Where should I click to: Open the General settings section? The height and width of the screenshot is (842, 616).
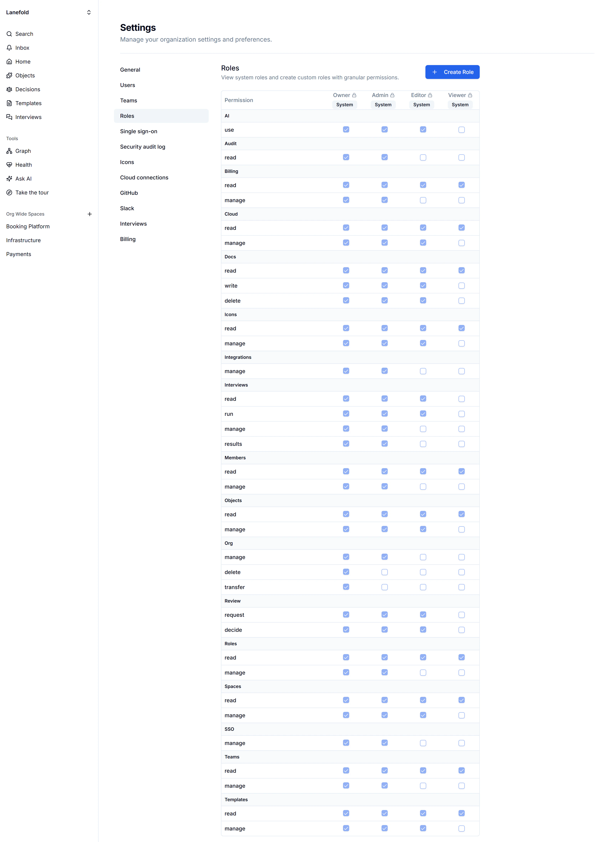click(x=161, y=70)
